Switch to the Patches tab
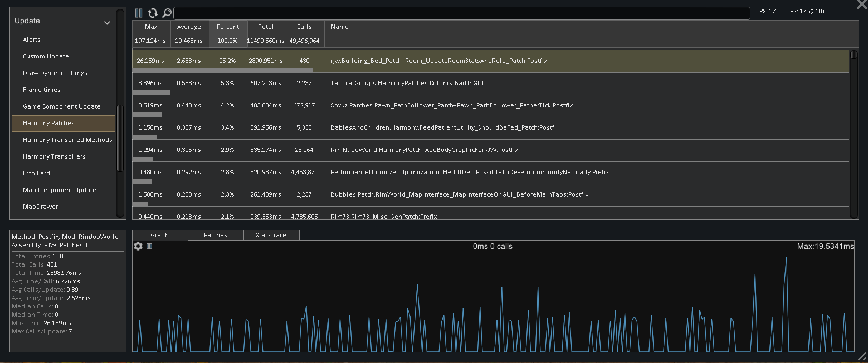Viewport: 868px width, 363px height. 216,235
